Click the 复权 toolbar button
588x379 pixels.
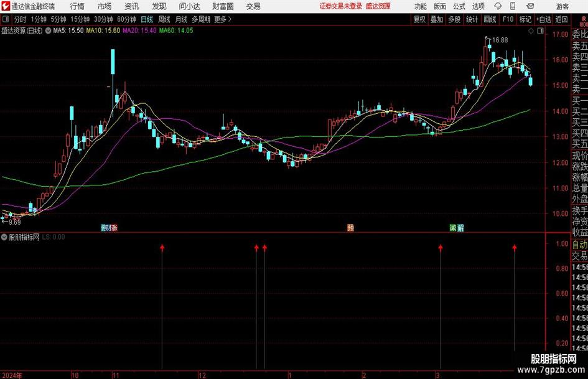coord(419,19)
